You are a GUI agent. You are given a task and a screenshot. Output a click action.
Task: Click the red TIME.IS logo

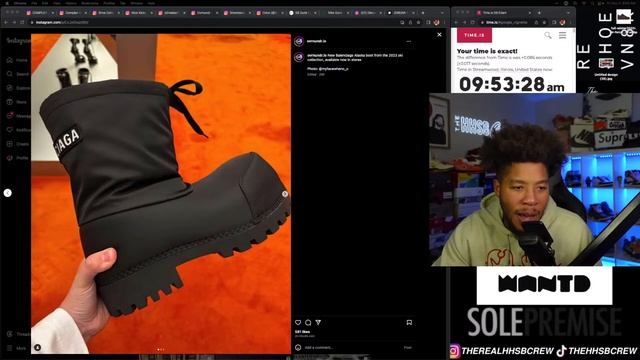474,35
